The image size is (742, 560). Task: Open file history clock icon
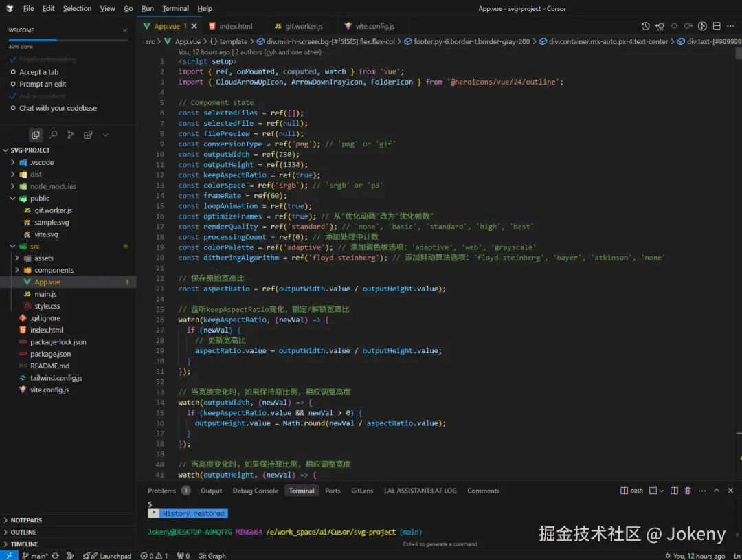(645, 26)
